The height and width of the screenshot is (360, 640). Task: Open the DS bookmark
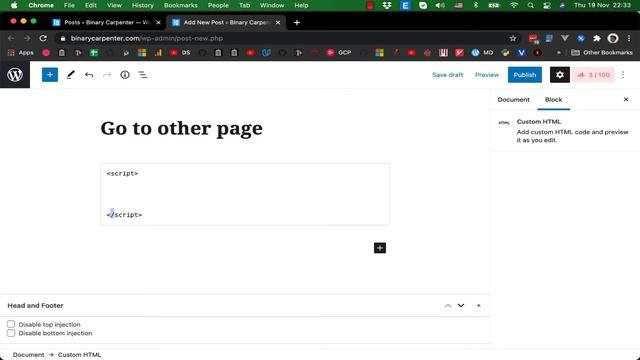pos(180,53)
